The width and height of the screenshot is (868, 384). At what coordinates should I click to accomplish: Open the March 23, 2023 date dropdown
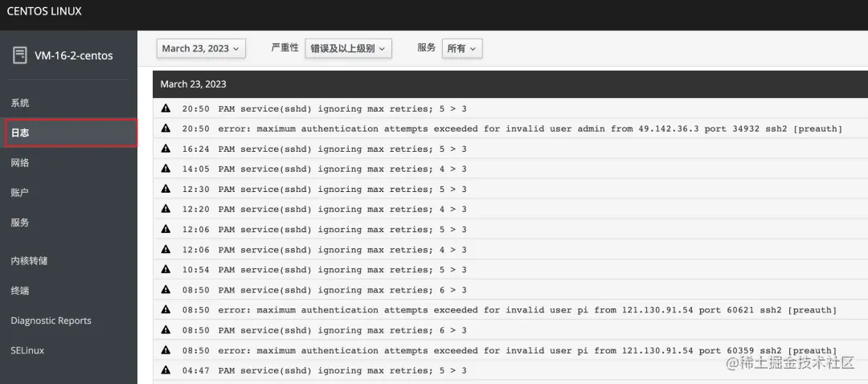click(x=201, y=48)
